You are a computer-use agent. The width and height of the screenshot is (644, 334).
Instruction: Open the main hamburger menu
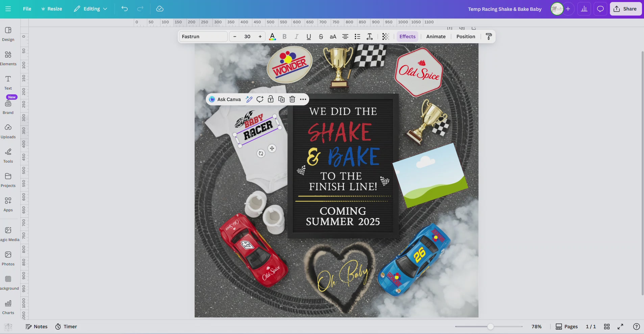8,9
